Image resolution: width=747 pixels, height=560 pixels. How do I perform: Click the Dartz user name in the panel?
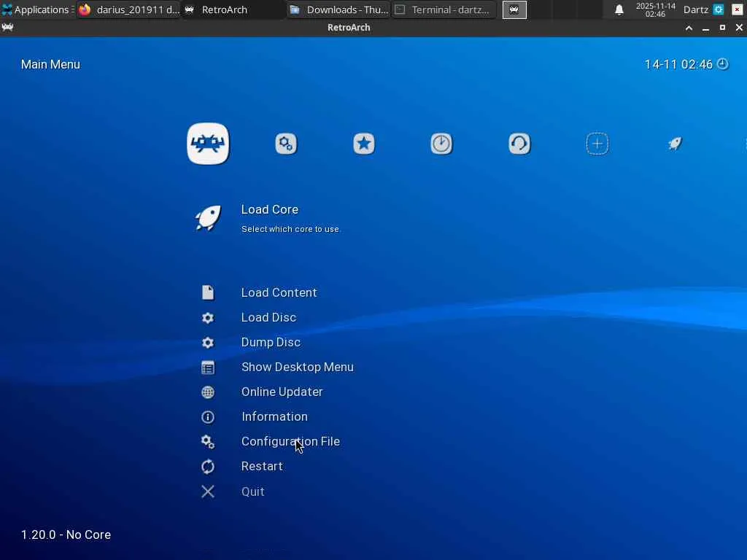coord(696,9)
